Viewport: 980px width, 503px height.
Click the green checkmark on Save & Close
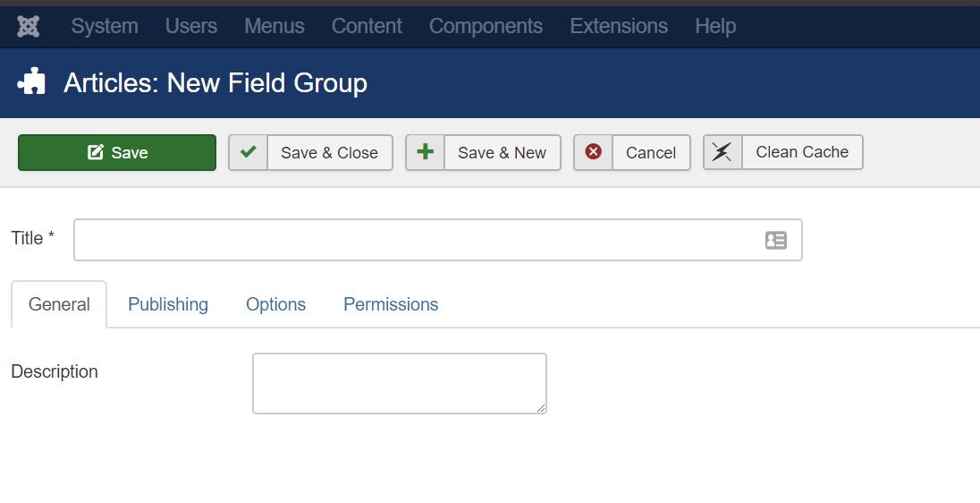[248, 151]
